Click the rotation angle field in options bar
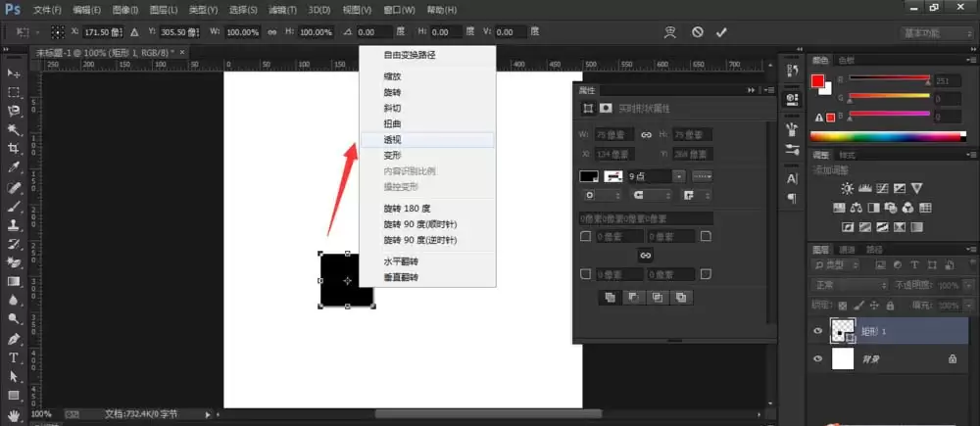Viewport: 980px width, 426px height. pyautogui.click(x=373, y=32)
